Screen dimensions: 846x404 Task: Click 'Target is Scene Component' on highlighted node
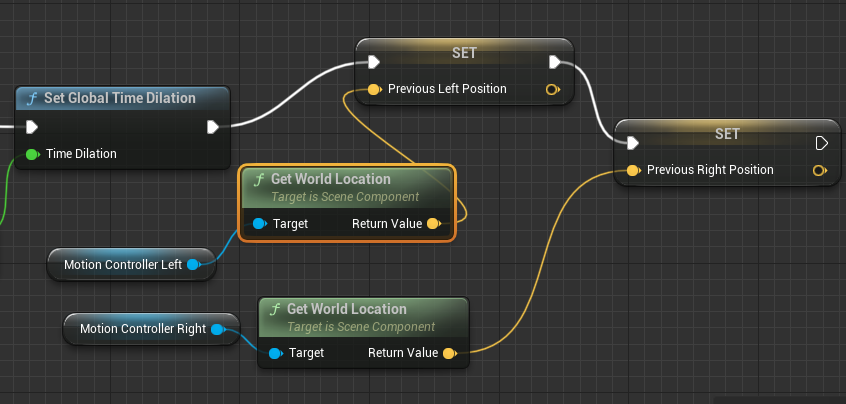345,197
